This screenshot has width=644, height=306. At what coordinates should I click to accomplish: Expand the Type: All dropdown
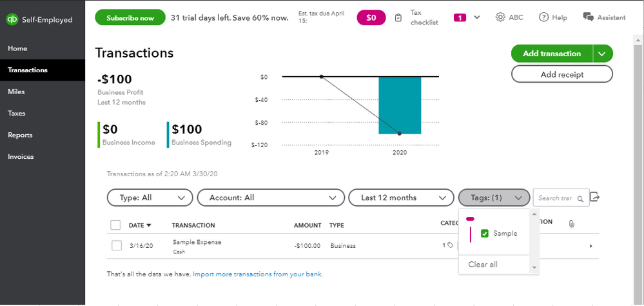tap(150, 198)
